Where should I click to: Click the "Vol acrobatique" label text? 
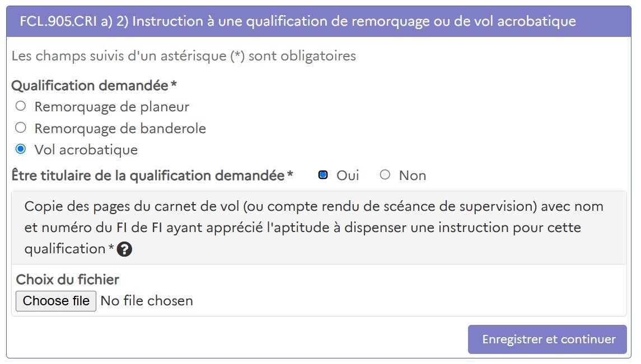(x=86, y=150)
